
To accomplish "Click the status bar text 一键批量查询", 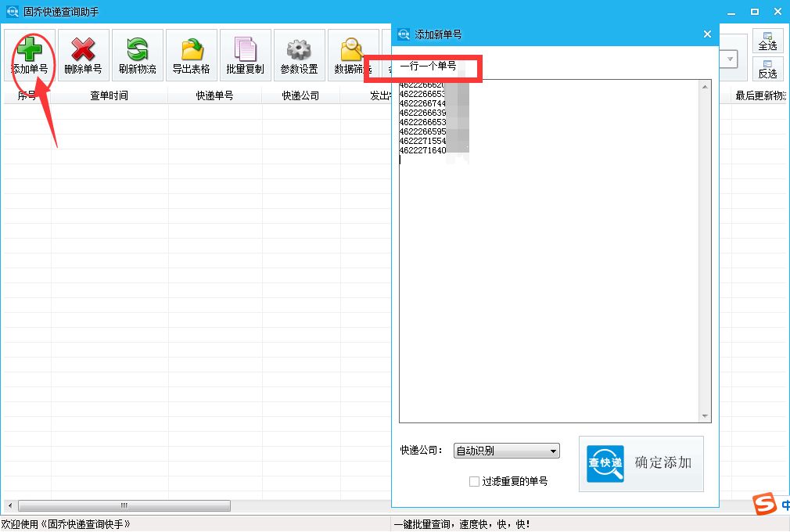I will 423,524.
